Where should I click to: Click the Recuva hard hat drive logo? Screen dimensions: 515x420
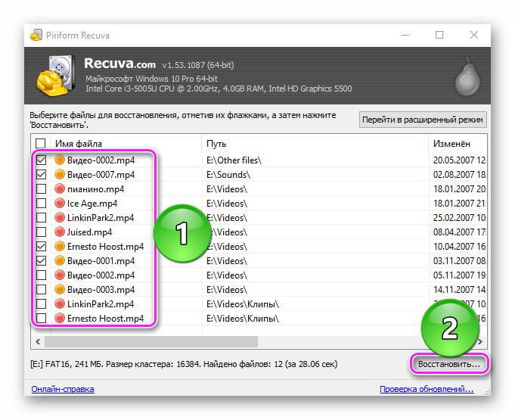[x=55, y=76]
